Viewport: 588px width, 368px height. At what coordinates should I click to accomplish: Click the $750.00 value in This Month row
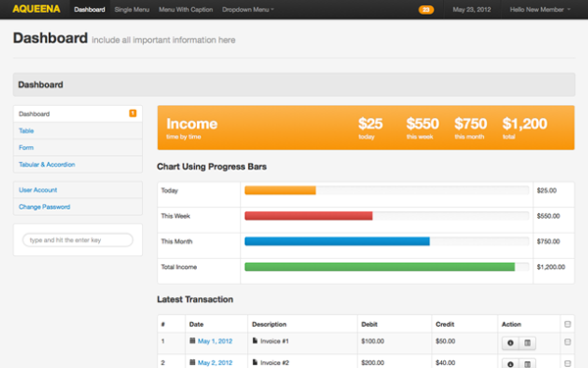point(548,241)
